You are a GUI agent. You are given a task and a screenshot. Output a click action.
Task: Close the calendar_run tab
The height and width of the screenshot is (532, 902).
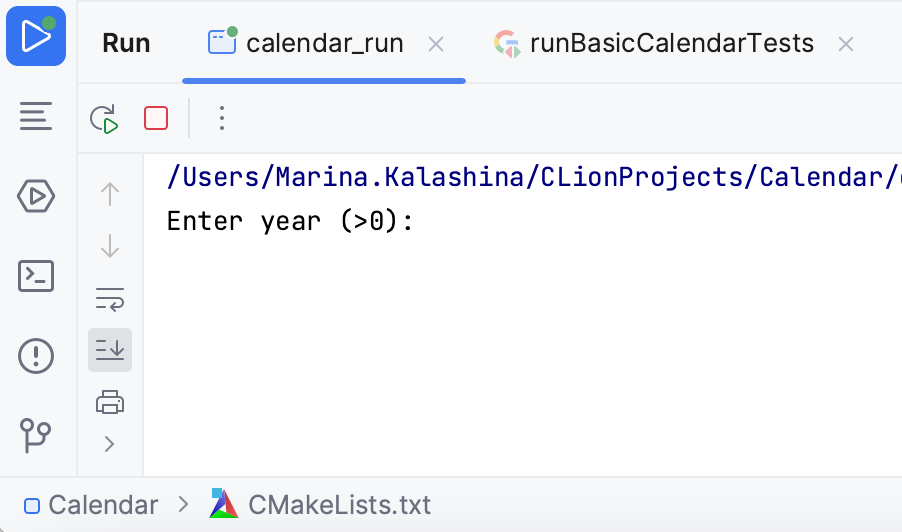tap(436, 44)
